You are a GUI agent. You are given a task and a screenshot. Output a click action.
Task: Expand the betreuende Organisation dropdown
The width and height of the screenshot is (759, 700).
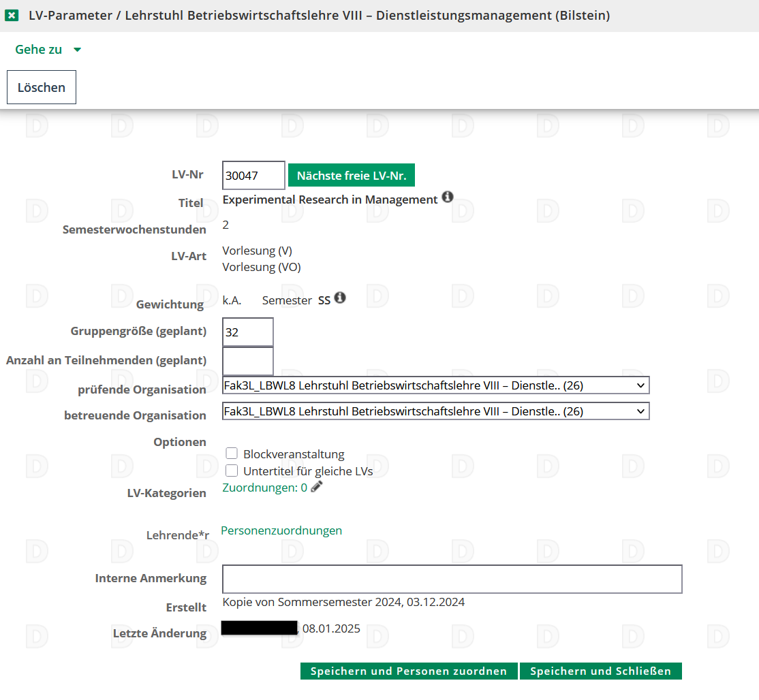[x=435, y=411]
